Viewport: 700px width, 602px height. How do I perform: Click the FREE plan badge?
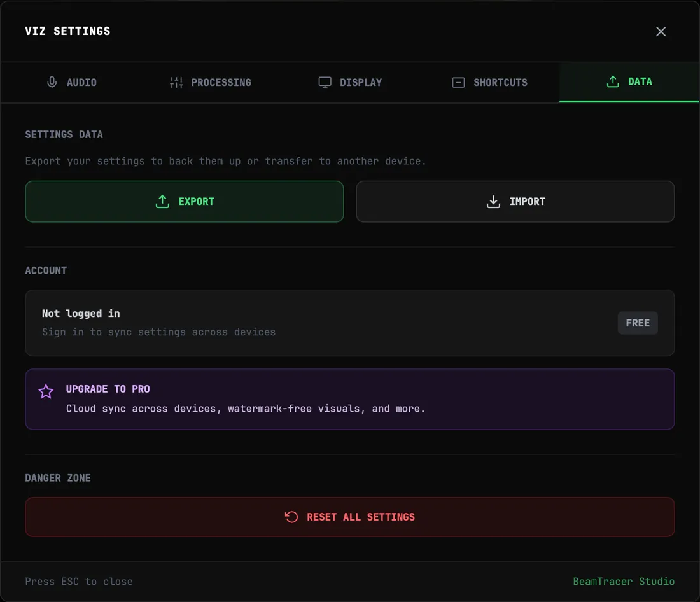[x=638, y=323]
